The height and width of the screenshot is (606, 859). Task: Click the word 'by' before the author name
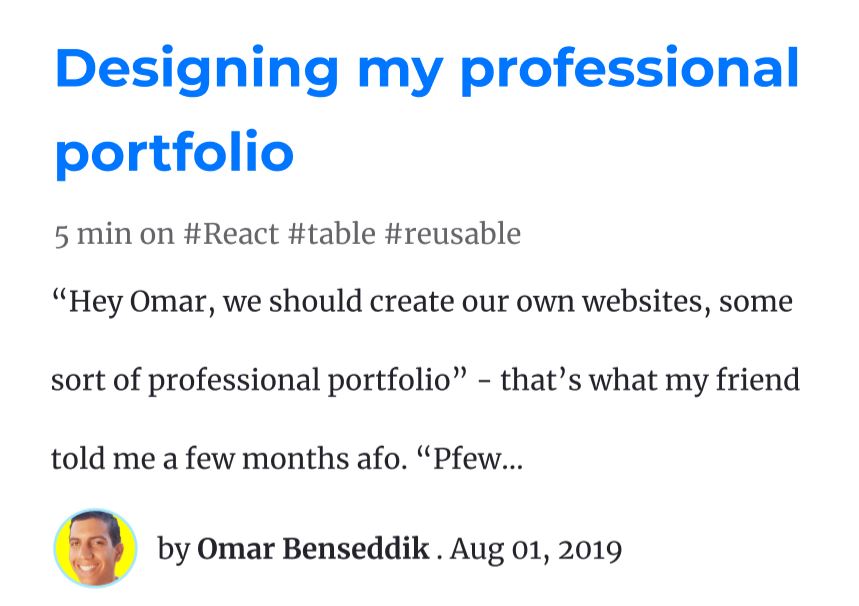pyautogui.click(x=174, y=550)
